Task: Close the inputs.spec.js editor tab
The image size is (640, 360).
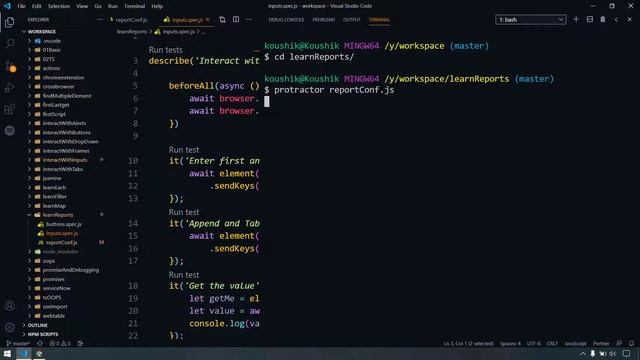Action: [208, 20]
